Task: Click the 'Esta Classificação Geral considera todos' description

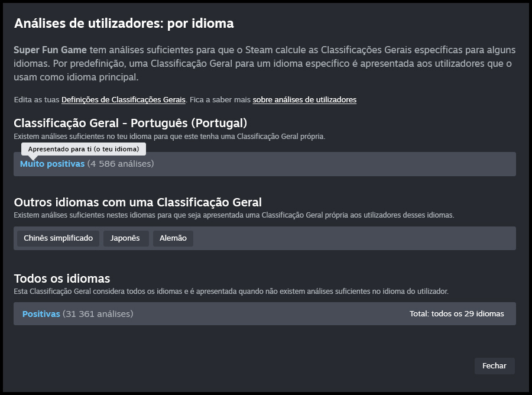Action: [231, 292]
